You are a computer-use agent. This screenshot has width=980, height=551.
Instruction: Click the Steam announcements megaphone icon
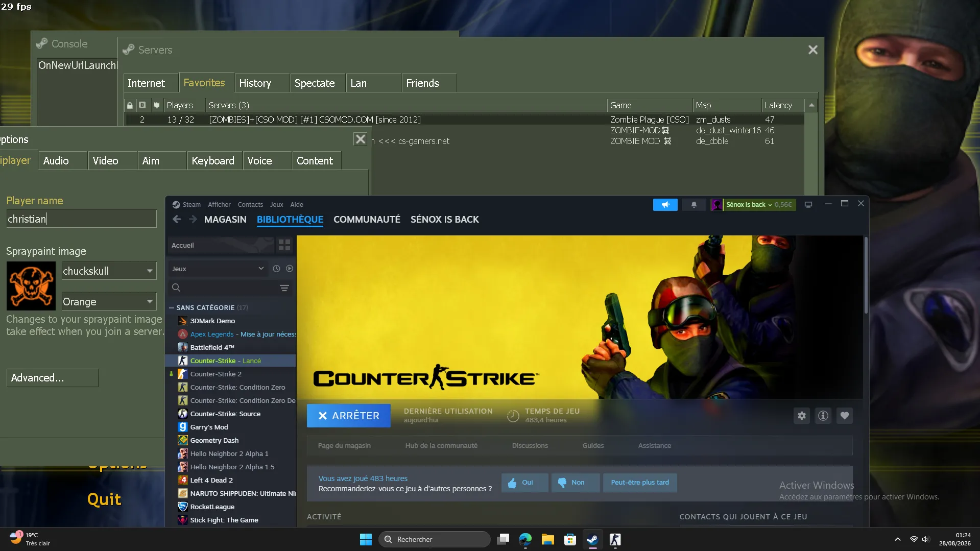click(x=665, y=205)
